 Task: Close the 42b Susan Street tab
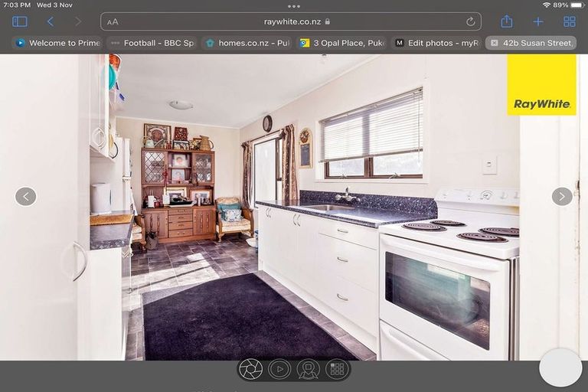coord(495,43)
